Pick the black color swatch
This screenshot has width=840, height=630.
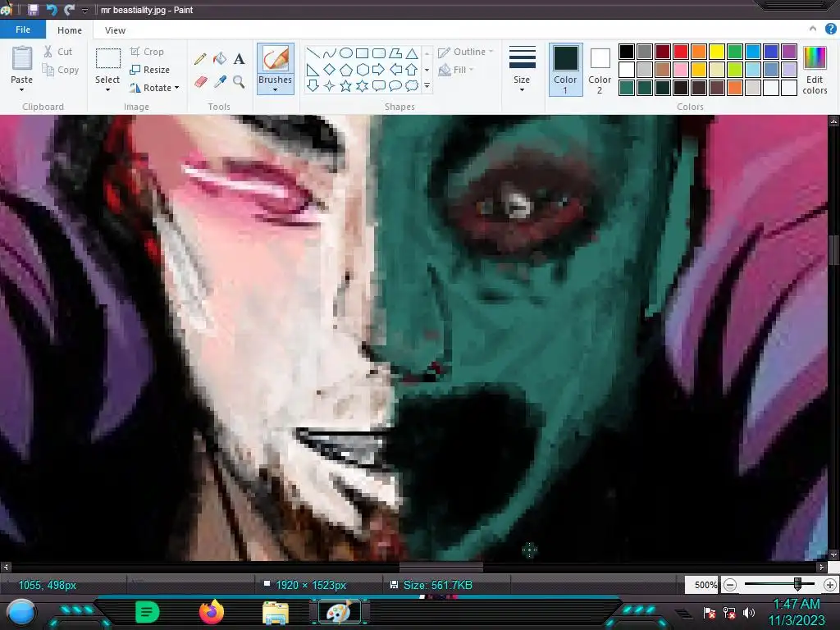pos(627,52)
